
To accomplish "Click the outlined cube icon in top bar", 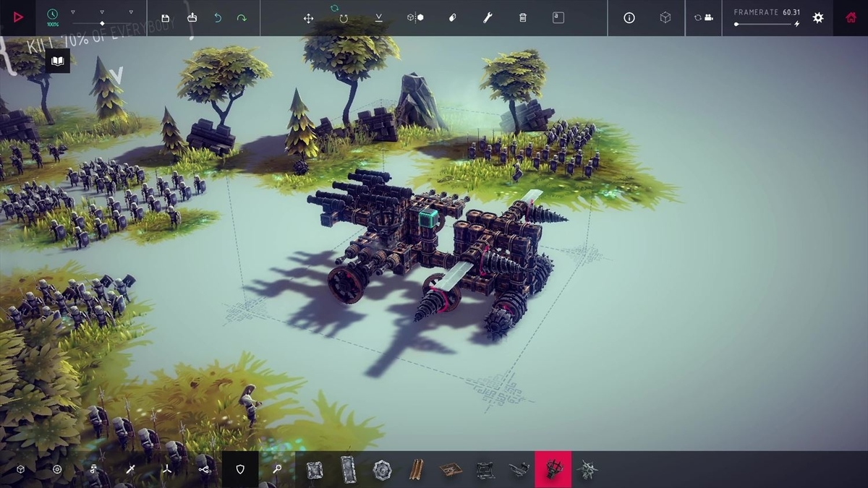I will coord(665,18).
